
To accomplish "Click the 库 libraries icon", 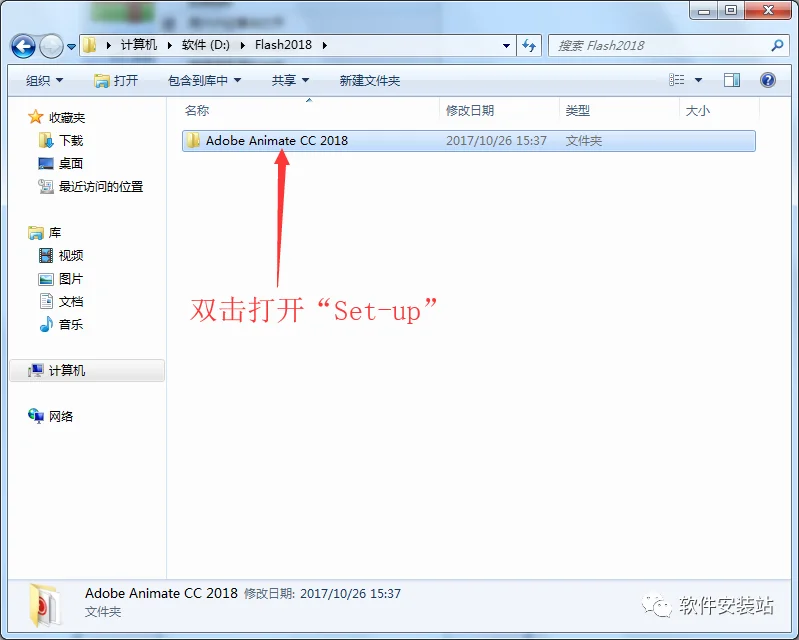I will click(x=36, y=233).
